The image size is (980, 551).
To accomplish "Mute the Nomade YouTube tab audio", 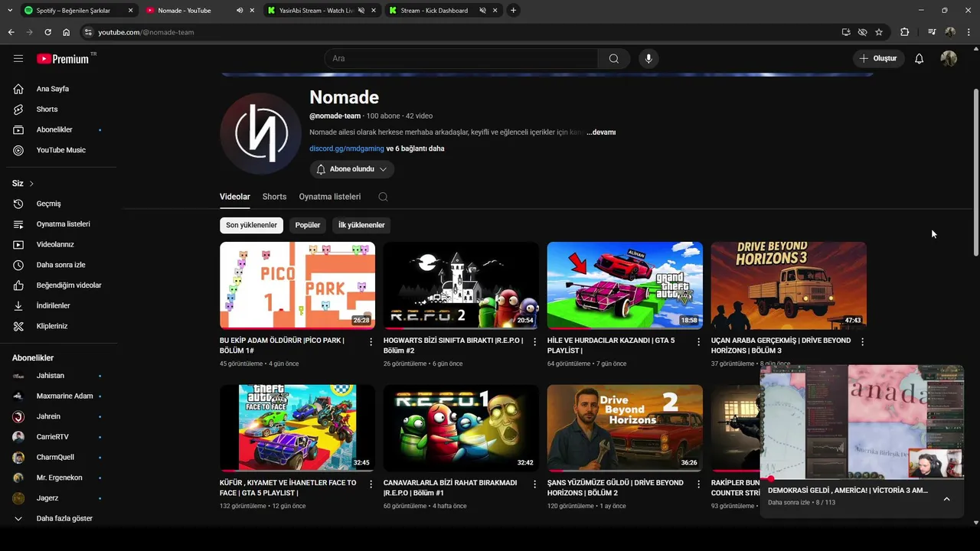I will pos(240,11).
